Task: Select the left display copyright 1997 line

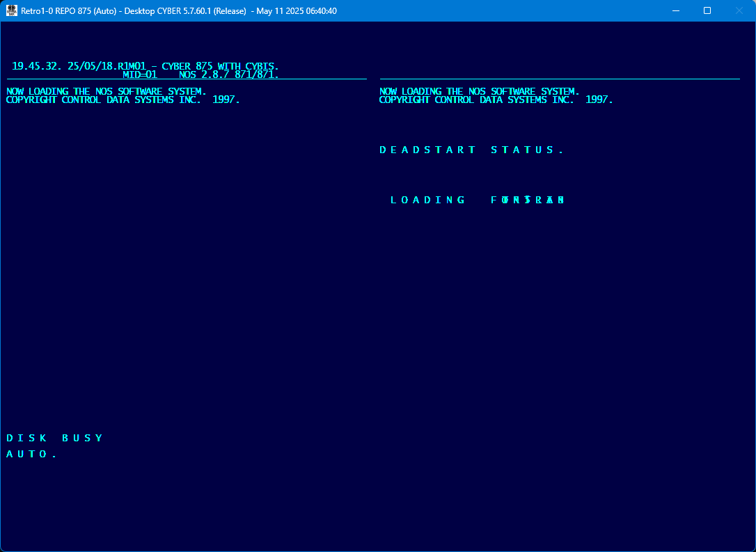Action: 123,100
